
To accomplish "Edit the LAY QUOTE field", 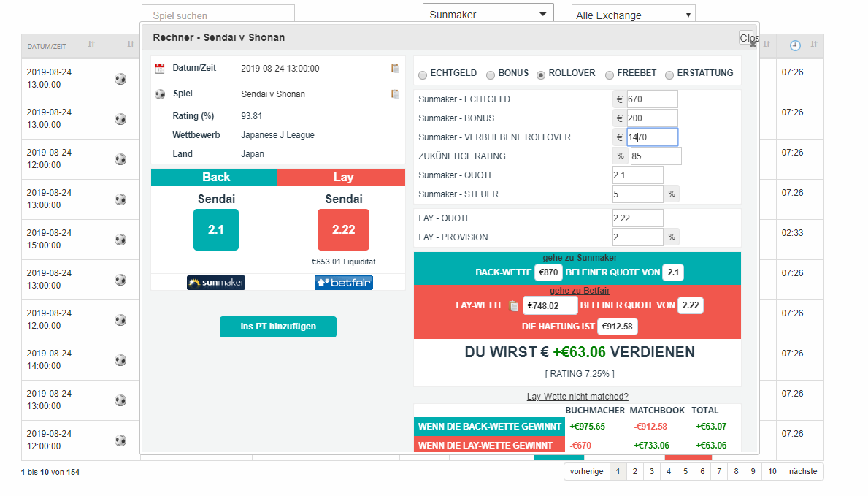I will pos(638,218).
